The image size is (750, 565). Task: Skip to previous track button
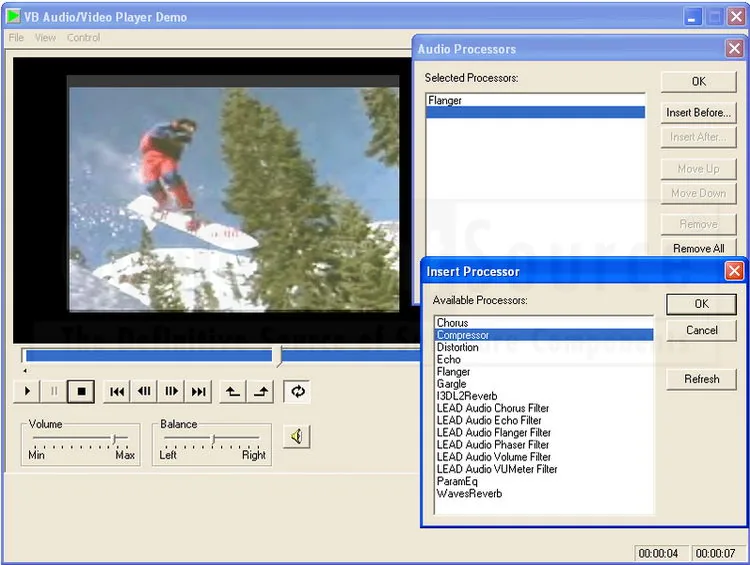pyautogui.click(x=117, y=391)
